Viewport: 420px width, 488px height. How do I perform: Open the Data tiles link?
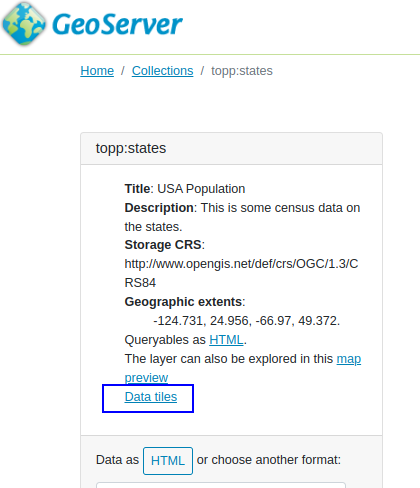click(151, 397)
